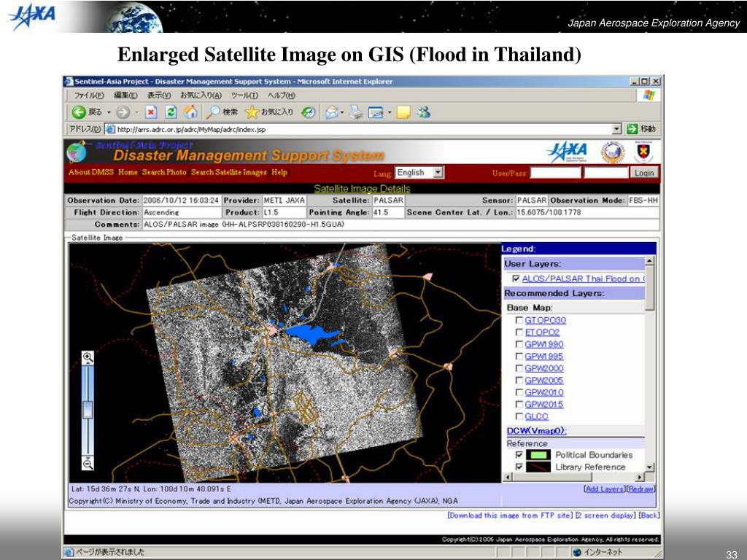The height and width of the screenshot is (560, 747).
Task: Click the Print icon in toolbar
Action: click(356, 112)
